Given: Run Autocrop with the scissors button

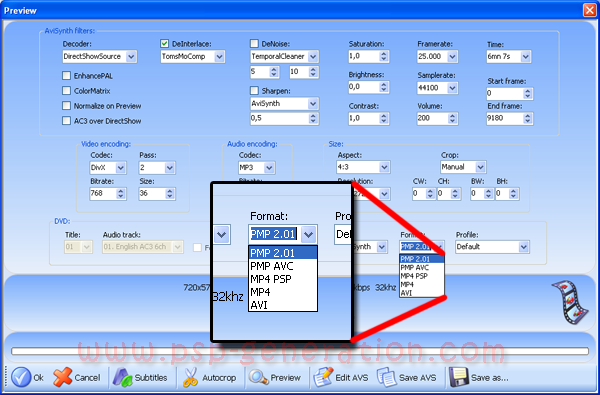Looking at the screenshot, I should (x=209, y=378).
